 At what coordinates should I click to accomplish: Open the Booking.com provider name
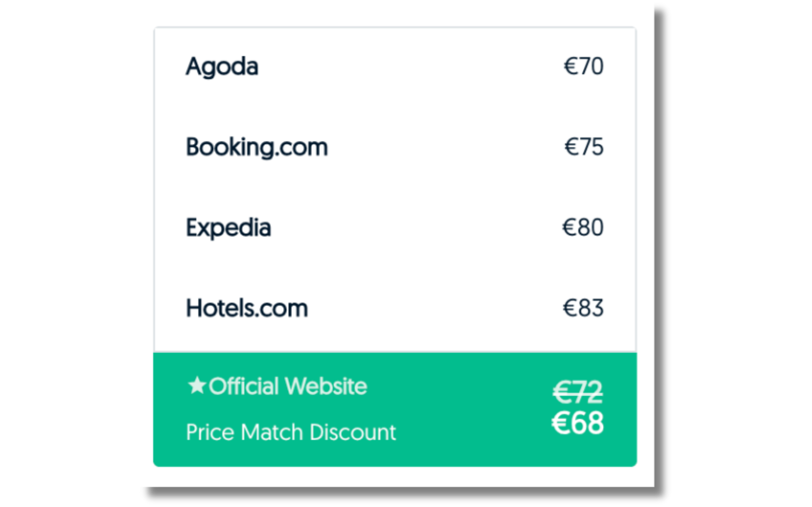(x=256, y=147)
